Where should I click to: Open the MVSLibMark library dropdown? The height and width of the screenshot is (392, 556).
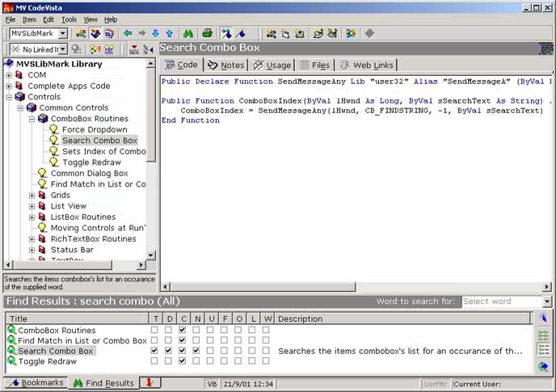pyautogui.click(x=63, y=33)
